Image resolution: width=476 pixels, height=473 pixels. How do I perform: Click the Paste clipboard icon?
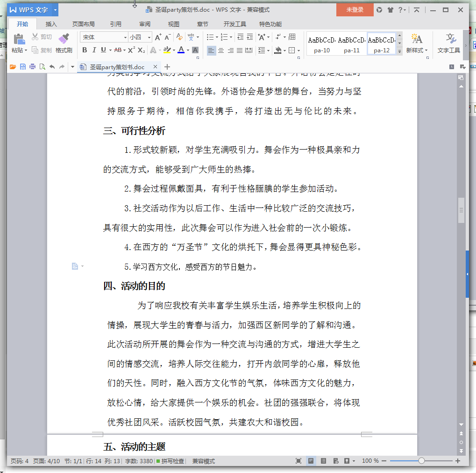pos(19,39)
